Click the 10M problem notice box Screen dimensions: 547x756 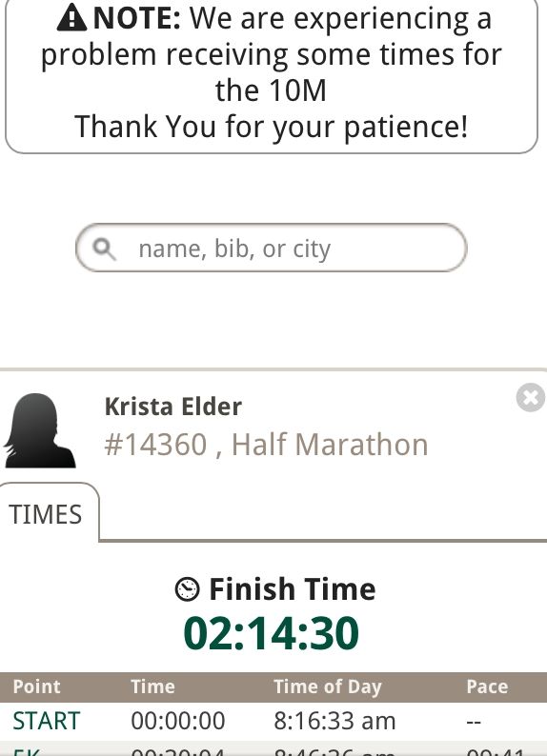pyautogui.click(x=271, y=74)
